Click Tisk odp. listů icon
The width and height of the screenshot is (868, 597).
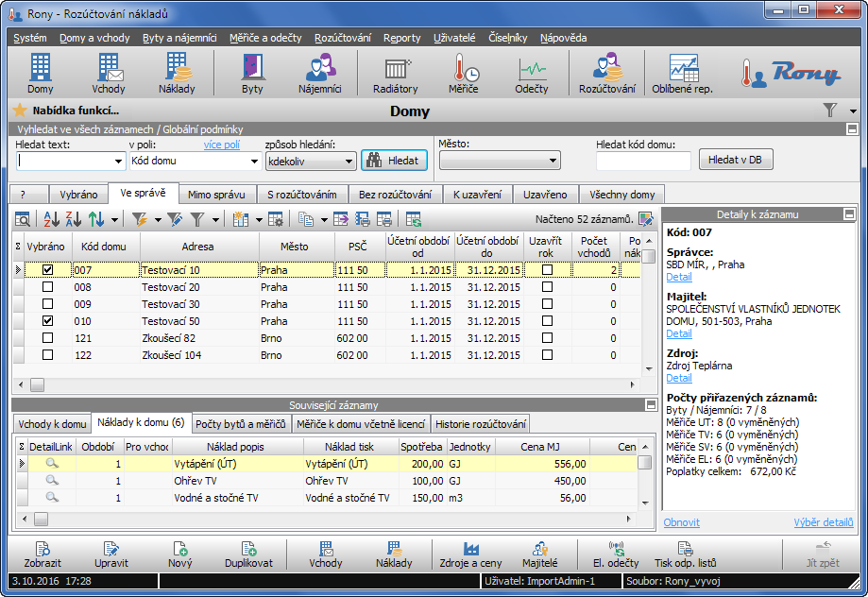[x=686, y=554]
